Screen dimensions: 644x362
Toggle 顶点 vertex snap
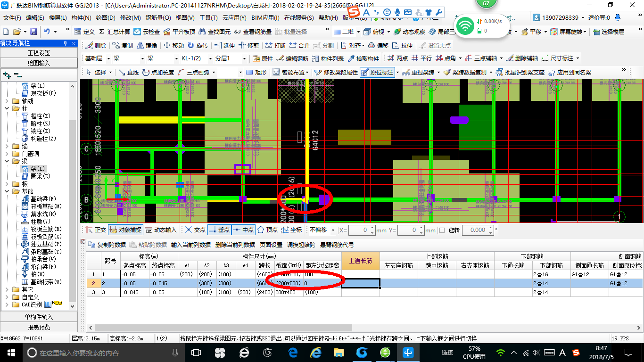click(267, 230)
